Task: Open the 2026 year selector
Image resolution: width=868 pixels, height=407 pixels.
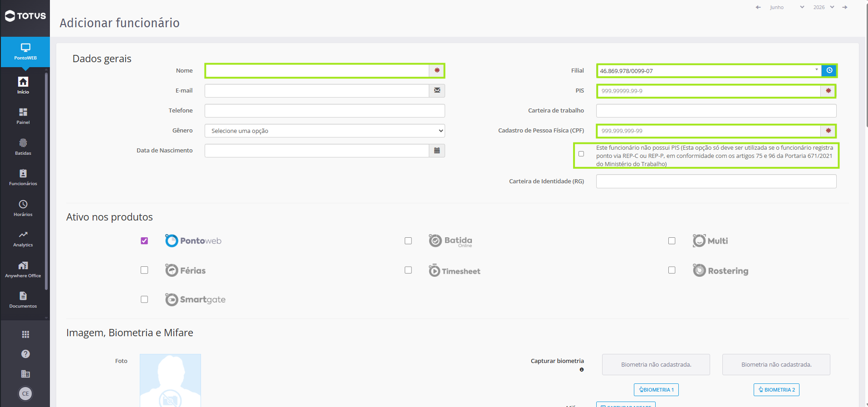Action: [824, 7]
